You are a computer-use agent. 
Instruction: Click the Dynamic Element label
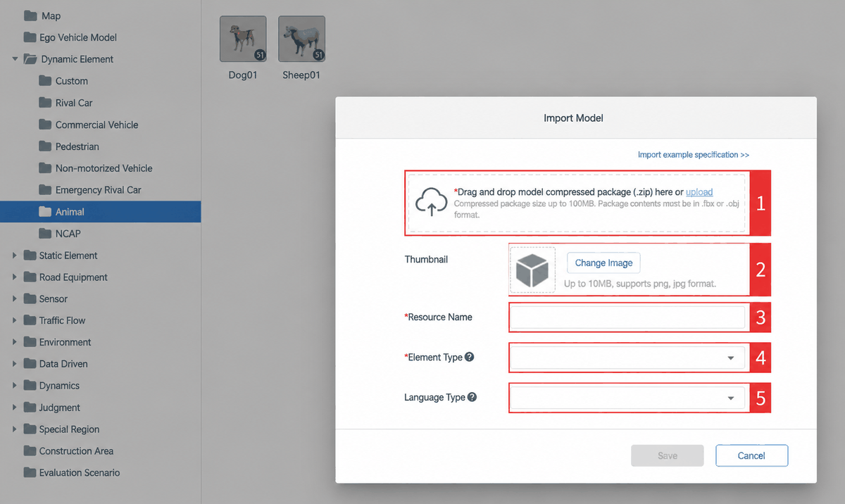[x=77, y=59]
